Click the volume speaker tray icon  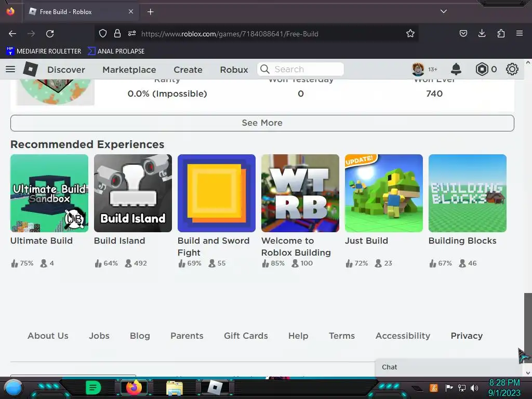(x=474, y=388)
